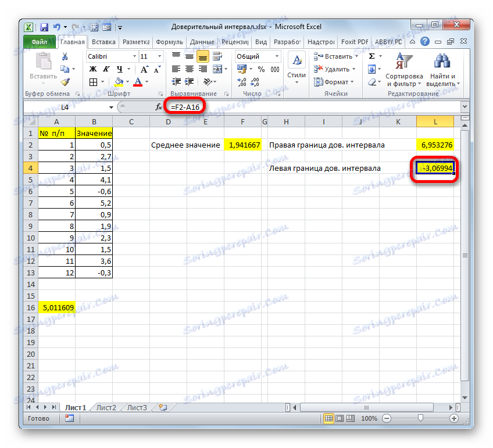Click zoom out minus button
This screenshot has height=448, width=493.
tap(387, 418)
